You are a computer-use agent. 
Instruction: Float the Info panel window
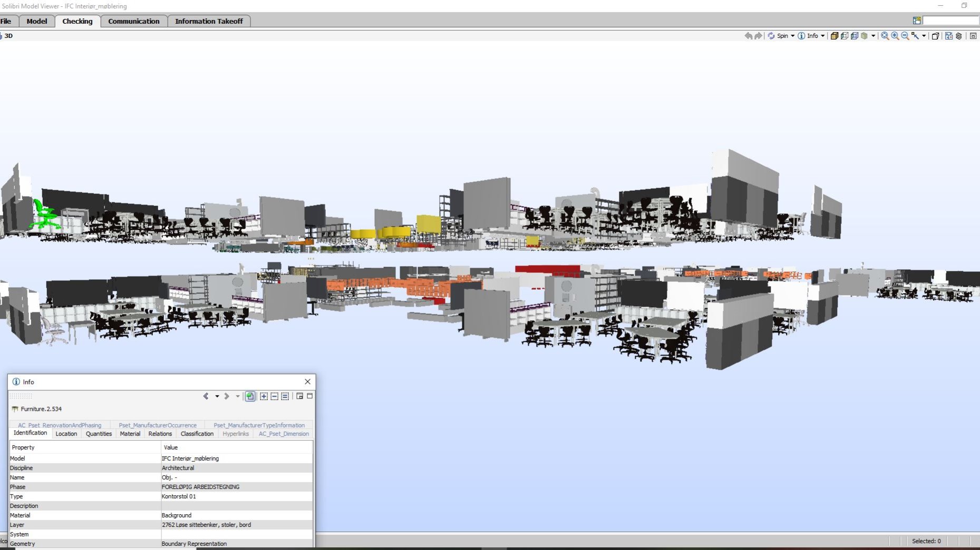(299, 396)
